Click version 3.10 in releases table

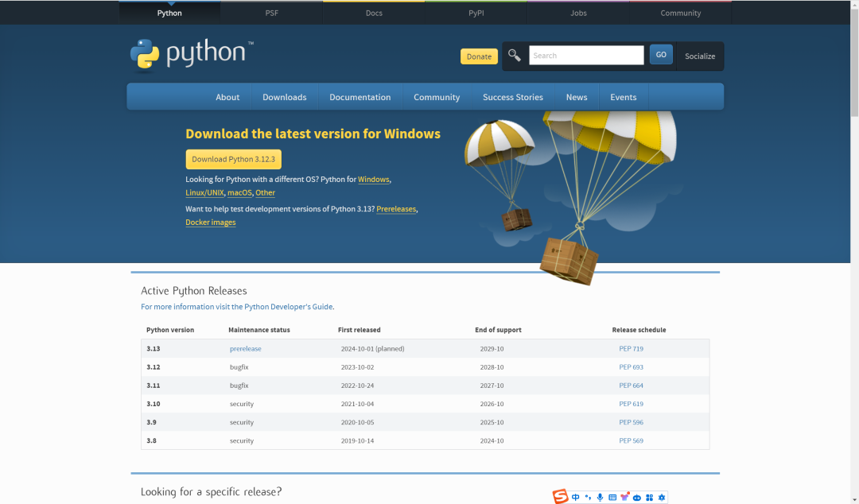[x=154, y=404]
